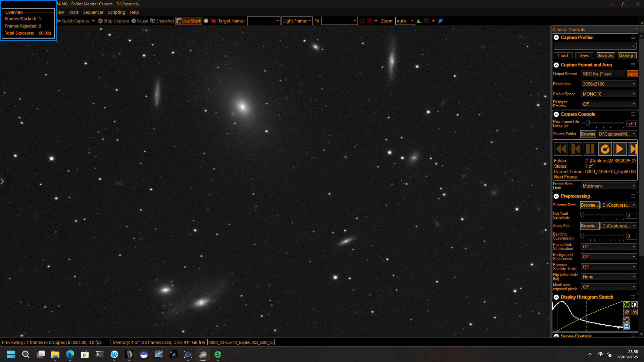Open the Colour Space MONO16 dropdown

(x=609, y=94)
